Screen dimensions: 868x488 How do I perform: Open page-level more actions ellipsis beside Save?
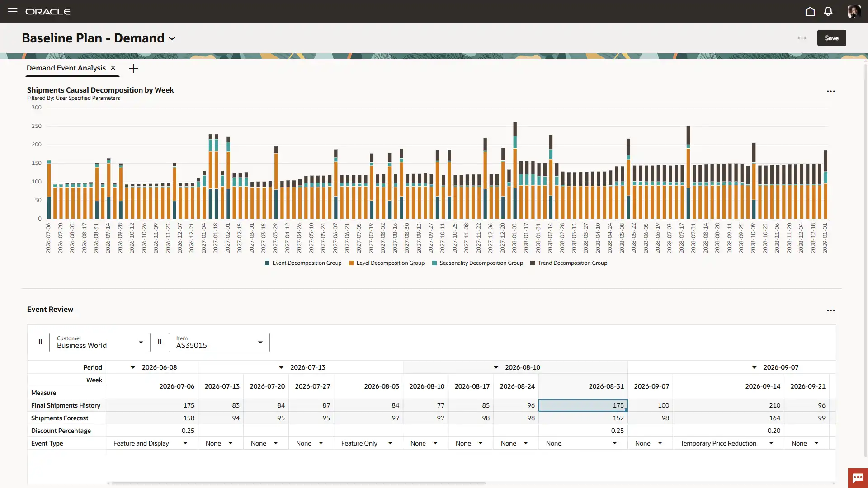pyautogui.click(x=802, y=38)
